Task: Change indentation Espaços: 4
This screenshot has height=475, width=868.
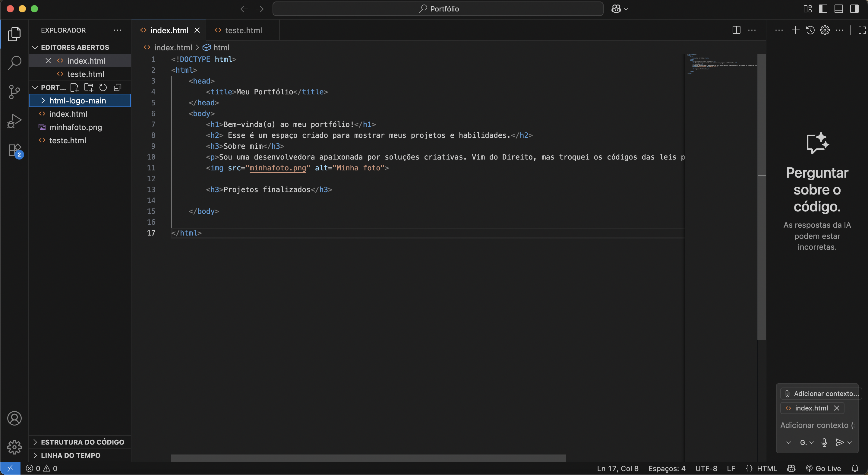Action: tap(667, 468)
